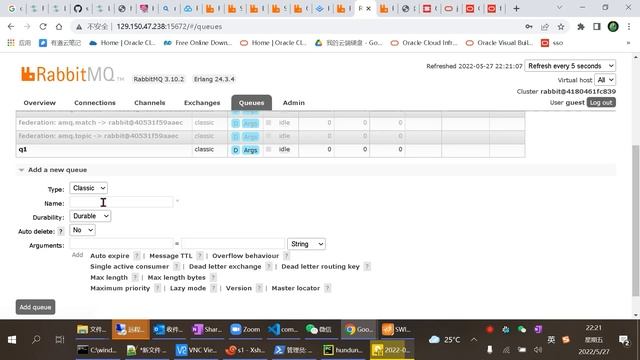Show help for Maximum priority argument
The height and width of the screenshot is (360, 640).
pyautogui.click(x=158, y=288)
